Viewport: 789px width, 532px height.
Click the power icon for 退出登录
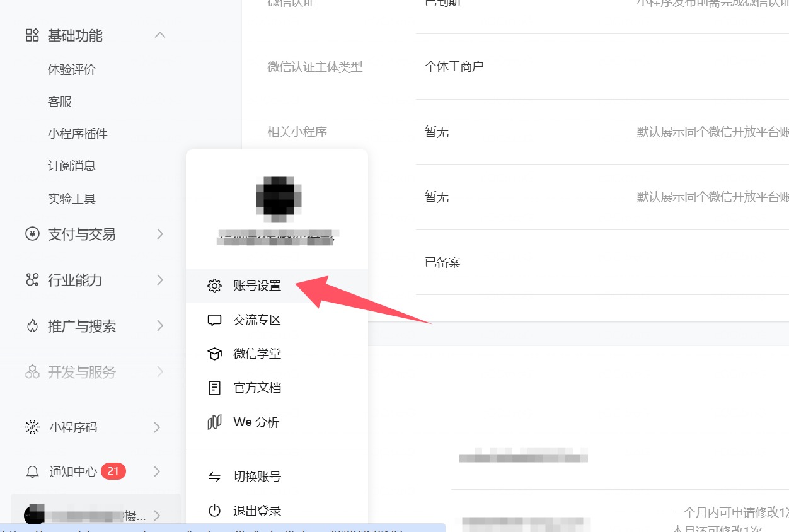215,511
